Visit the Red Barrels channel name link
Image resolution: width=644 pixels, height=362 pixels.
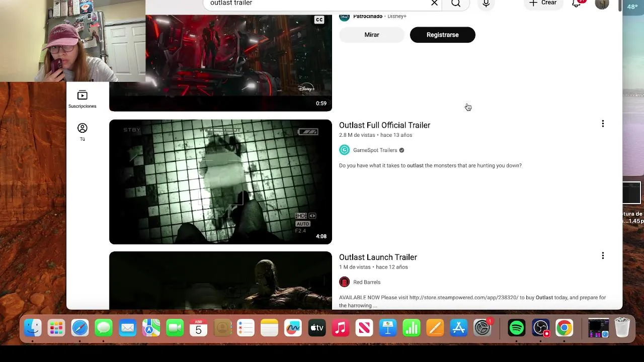click(x=367, y=282)
